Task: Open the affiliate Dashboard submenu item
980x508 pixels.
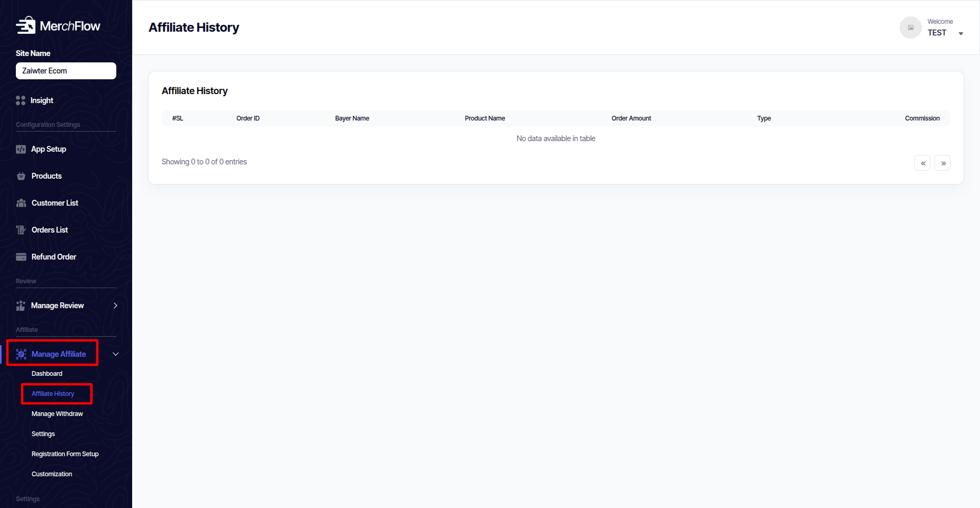Action: 47,374
